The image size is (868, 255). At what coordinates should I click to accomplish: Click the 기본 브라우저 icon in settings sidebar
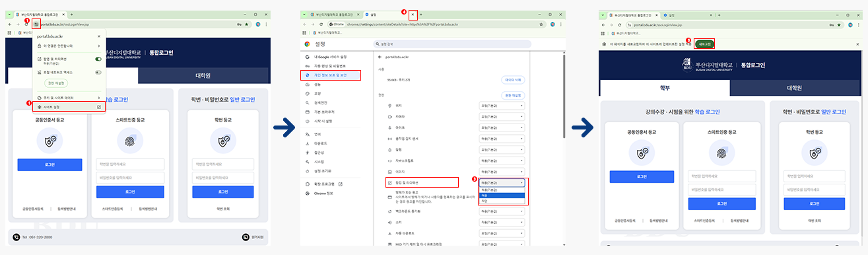[308, 112]
